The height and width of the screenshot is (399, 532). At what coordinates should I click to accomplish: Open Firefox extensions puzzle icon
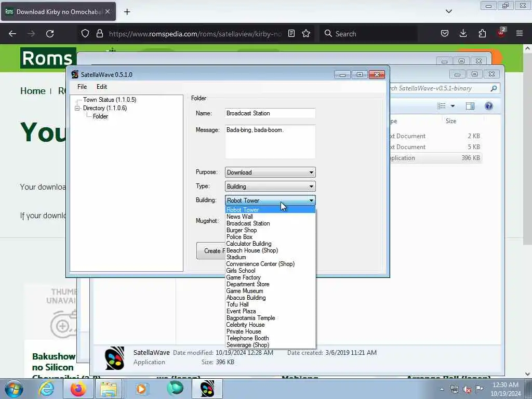[482, 34]
